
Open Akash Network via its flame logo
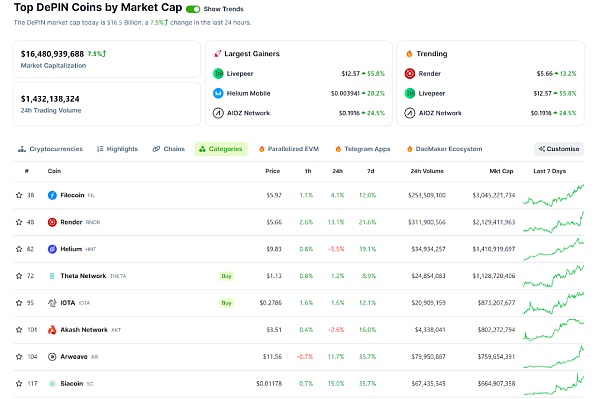pyautogui.click(x=52, y=330)
